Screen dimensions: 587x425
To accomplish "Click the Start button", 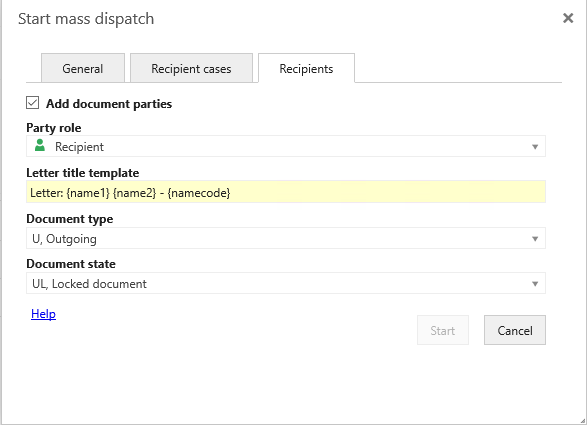I will click(x=443, y=330).
